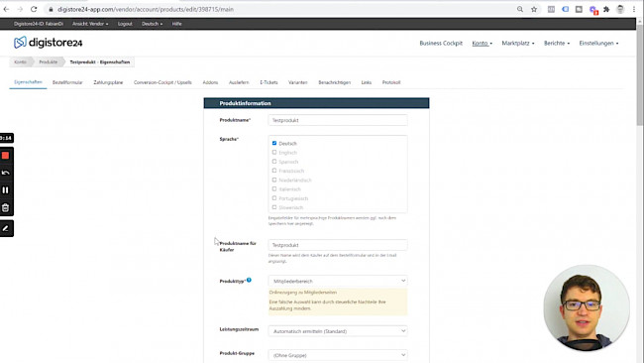The image size is (644, 363).
Task: Open the Deutsch language menu in top bar
Action: tap(152, 24)
